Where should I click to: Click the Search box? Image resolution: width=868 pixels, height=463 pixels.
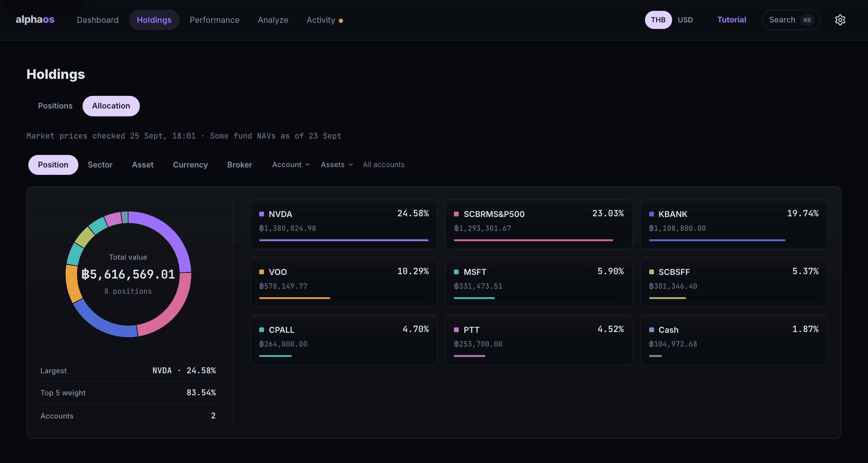click(791, 20)
